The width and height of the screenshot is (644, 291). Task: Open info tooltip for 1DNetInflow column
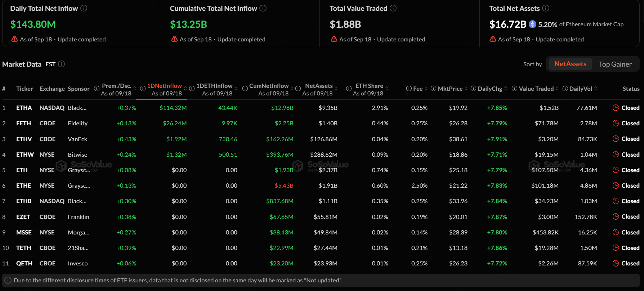143,89
